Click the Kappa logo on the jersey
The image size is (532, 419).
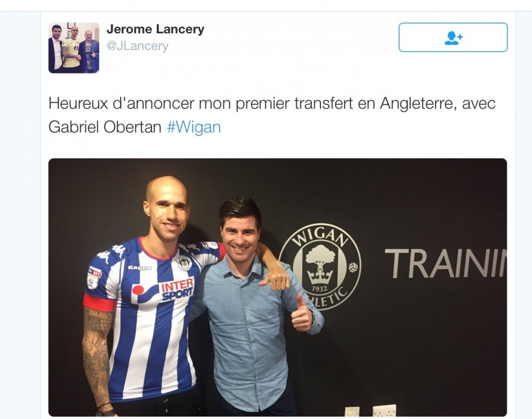tap(140, 268)
